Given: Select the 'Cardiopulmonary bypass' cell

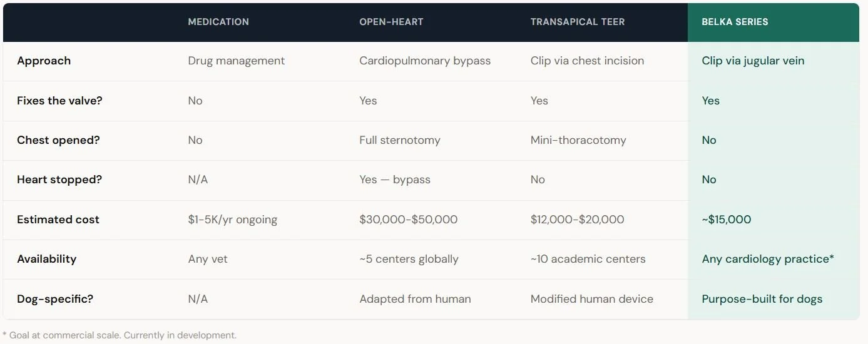Looking at the screenshot, I should point(425,61).
